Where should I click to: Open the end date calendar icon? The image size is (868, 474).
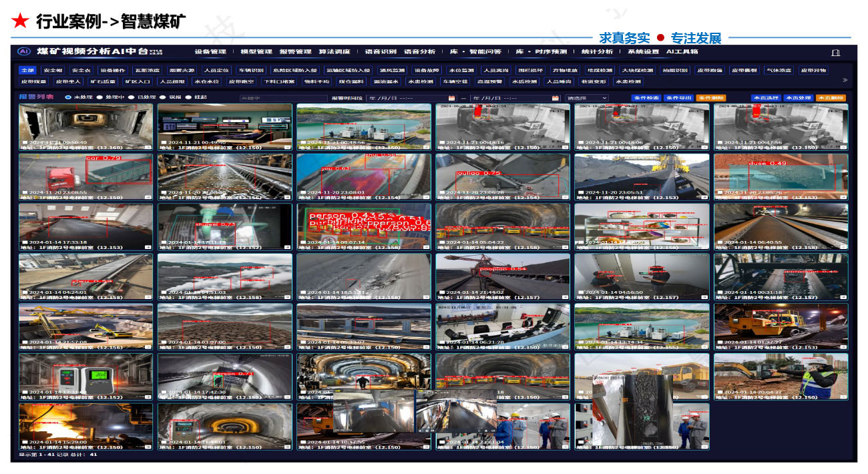coord(555,98)
